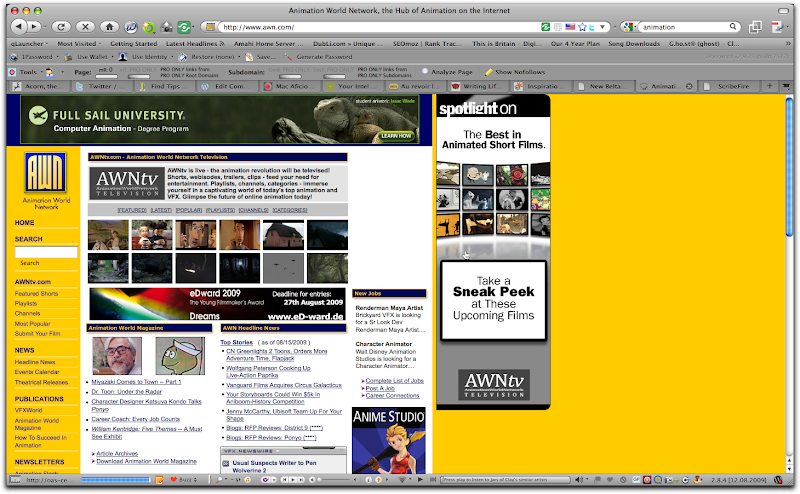The height and width of the screenshot is (494, 800).
Task: Click the HOME link in AWN sidebar
Action: coord(24,223)
